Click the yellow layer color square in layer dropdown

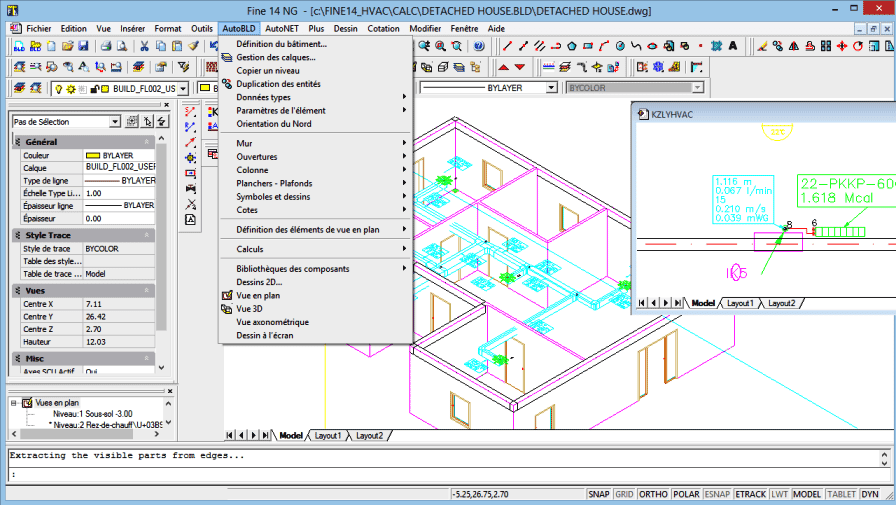[x=105, y=89]
